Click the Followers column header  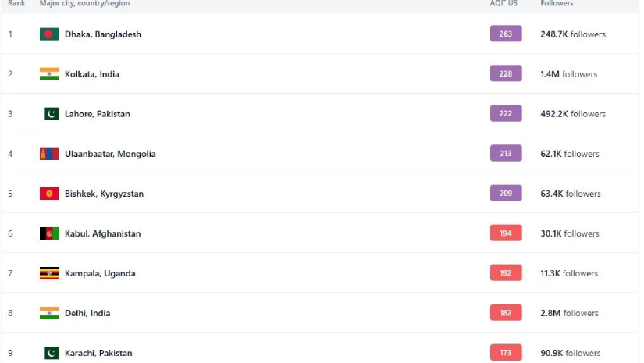click(x=557, y=4)
